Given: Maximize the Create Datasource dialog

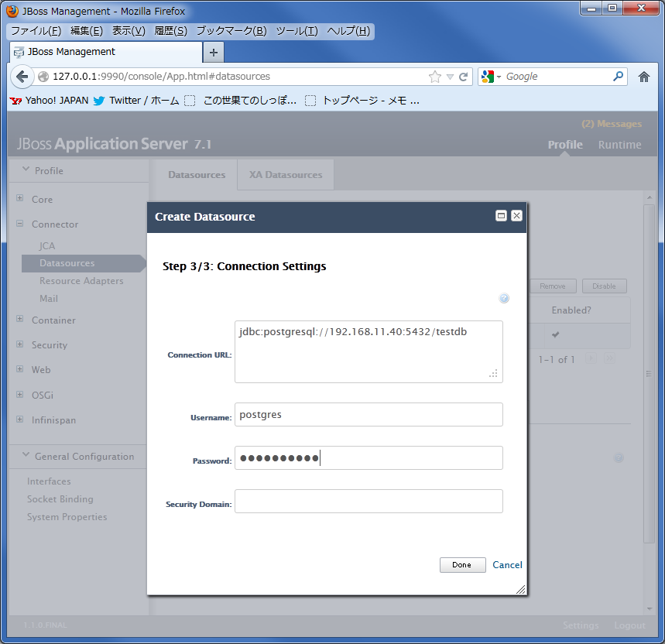Looking at the screenshot, I should [501, 216].
